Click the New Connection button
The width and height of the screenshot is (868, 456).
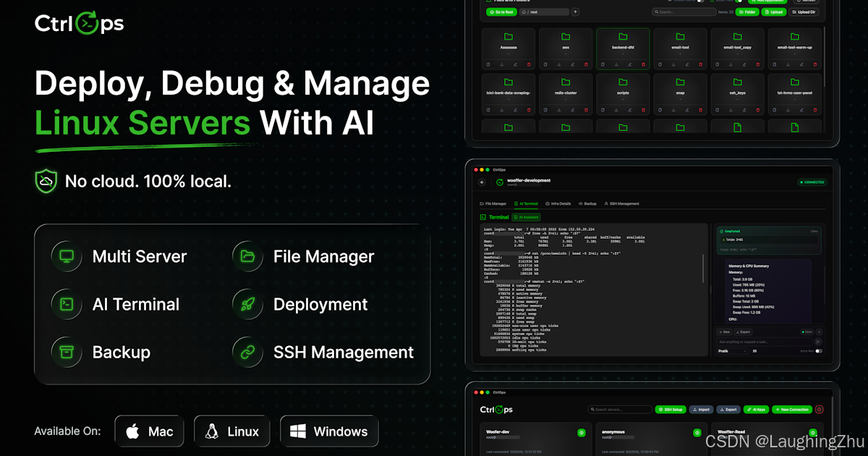pyautogui.click(x=792, y=410)
